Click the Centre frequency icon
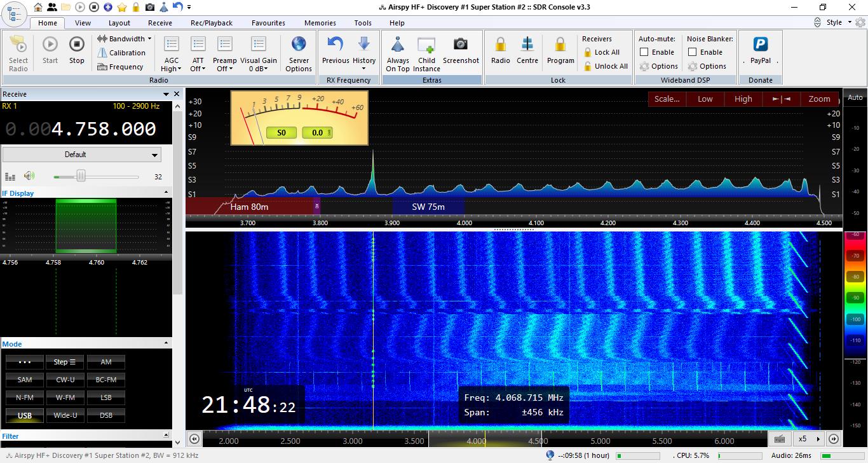The width and height of the screenshot is (868, 463). pos(527,45)
